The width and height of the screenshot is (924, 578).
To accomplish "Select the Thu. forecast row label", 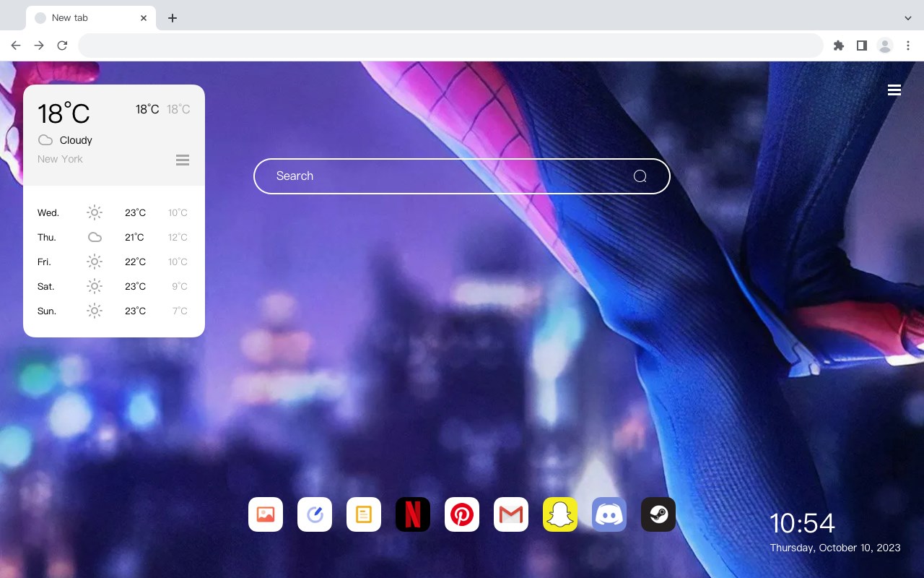I will [x=47, y=238].
